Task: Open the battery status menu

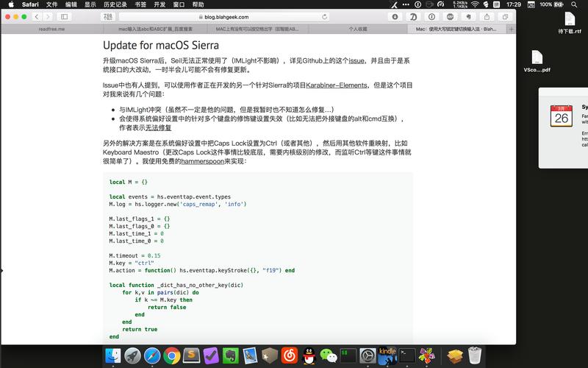Action: [x=552, y=4]
